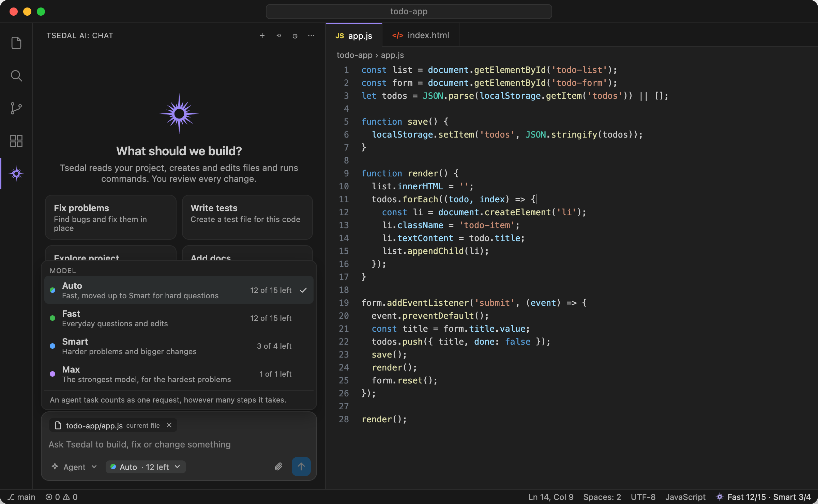Open the Explorer files icon in activity bar
The image size is (818, 504).
point(16,43)
